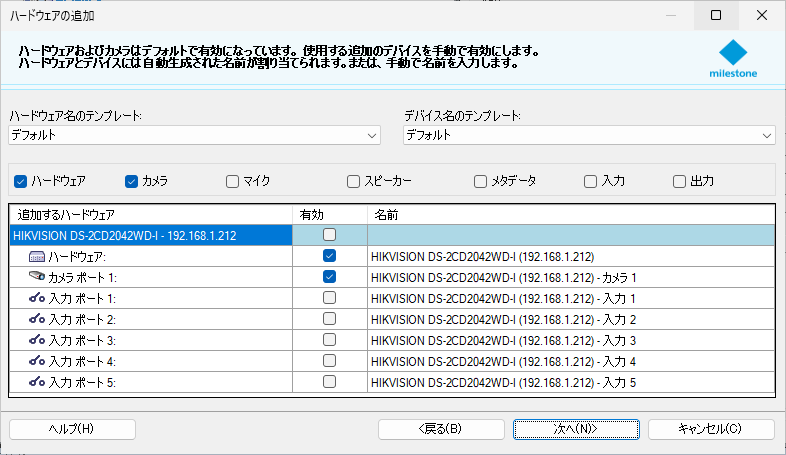Click the ヘルプ(H) button
This screenshot has height=455, width=786.
coord(72,429)
